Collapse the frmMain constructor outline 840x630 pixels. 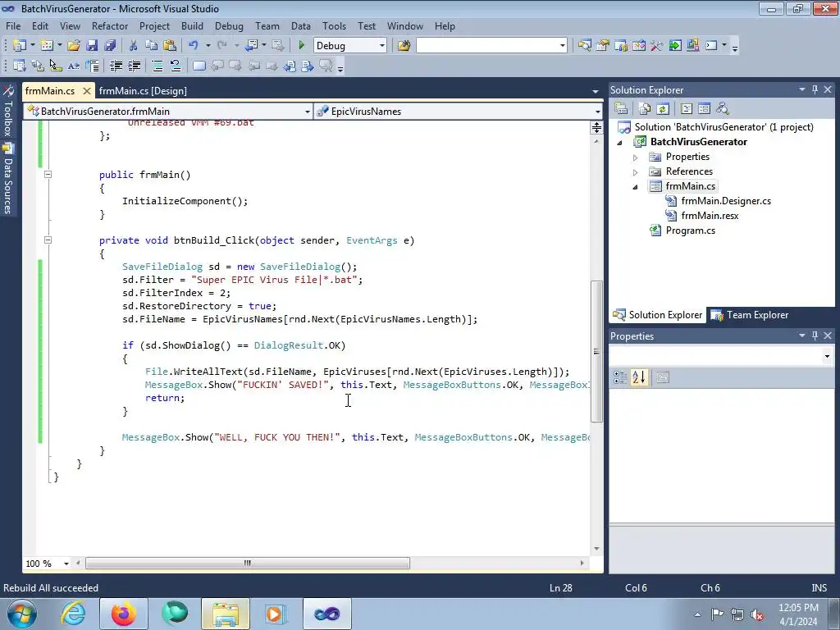[x=48, y=174]
